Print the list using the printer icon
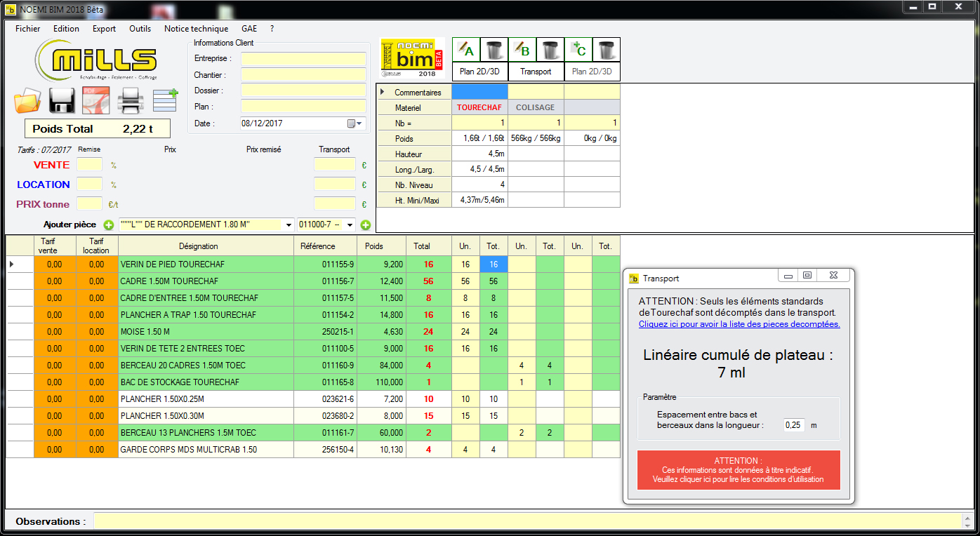The image size is (980, 536). point(131,100)
